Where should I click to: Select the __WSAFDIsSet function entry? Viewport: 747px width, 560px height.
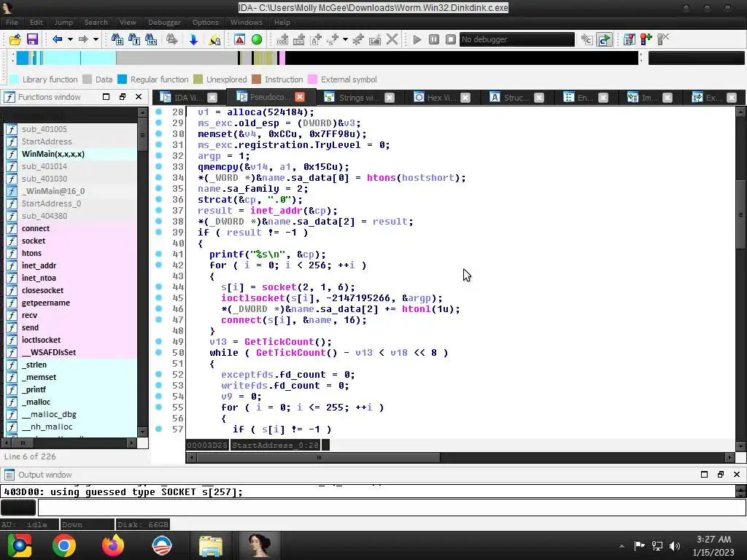click(x=49, y=352)
